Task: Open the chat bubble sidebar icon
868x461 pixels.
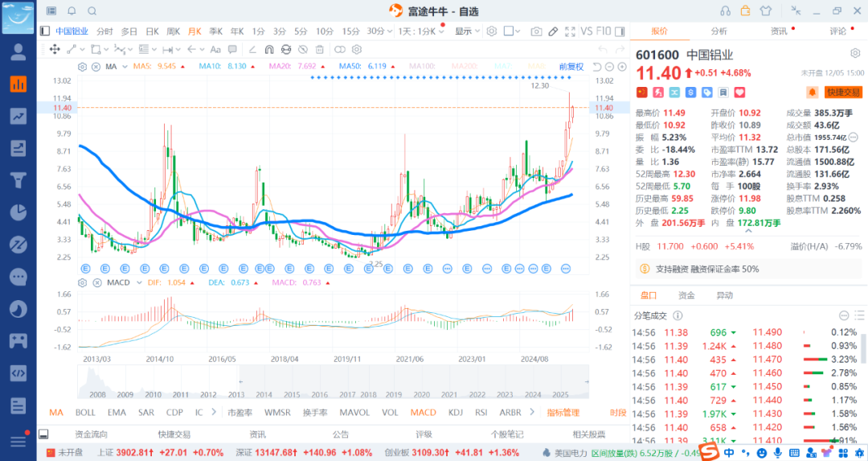Action: point(18,277)
